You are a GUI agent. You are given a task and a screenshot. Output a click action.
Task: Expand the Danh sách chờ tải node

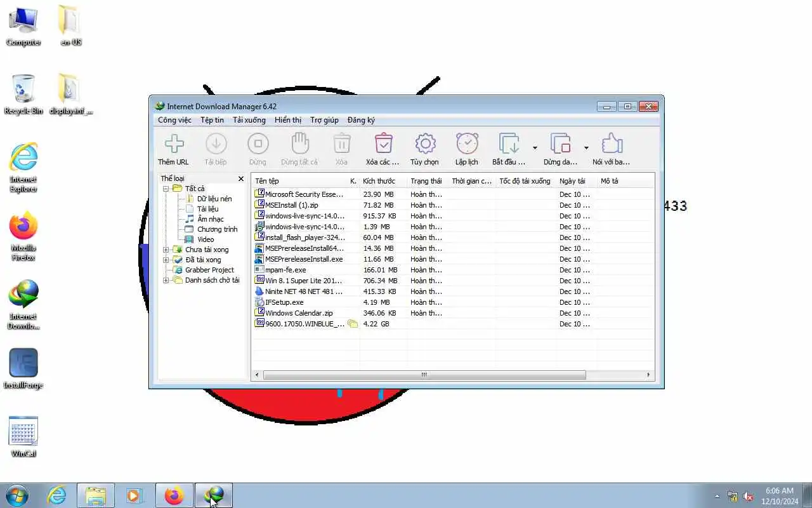[166, 280]
